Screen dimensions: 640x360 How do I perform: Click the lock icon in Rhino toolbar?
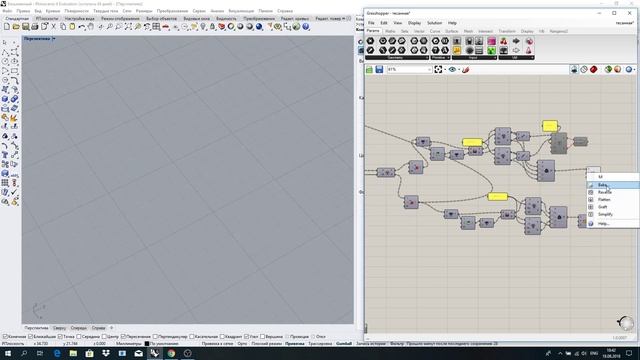212,27
